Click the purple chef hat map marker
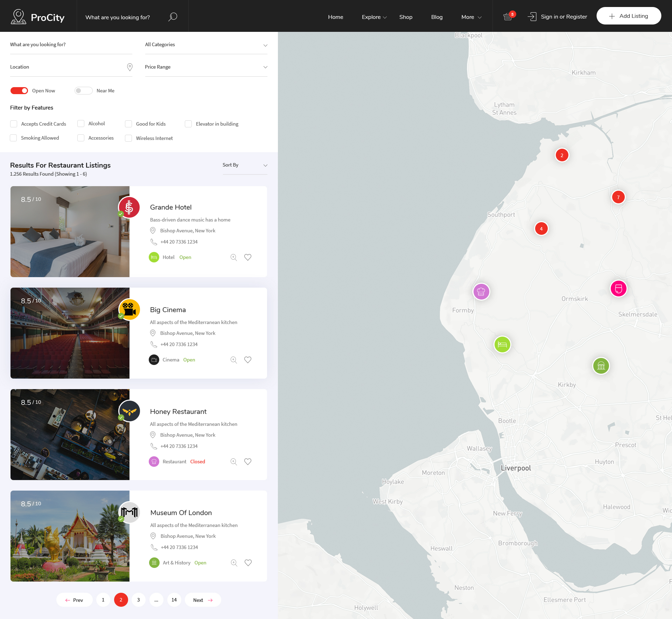Viewport: 672px width, 619px height. click(x=481, y=291)
